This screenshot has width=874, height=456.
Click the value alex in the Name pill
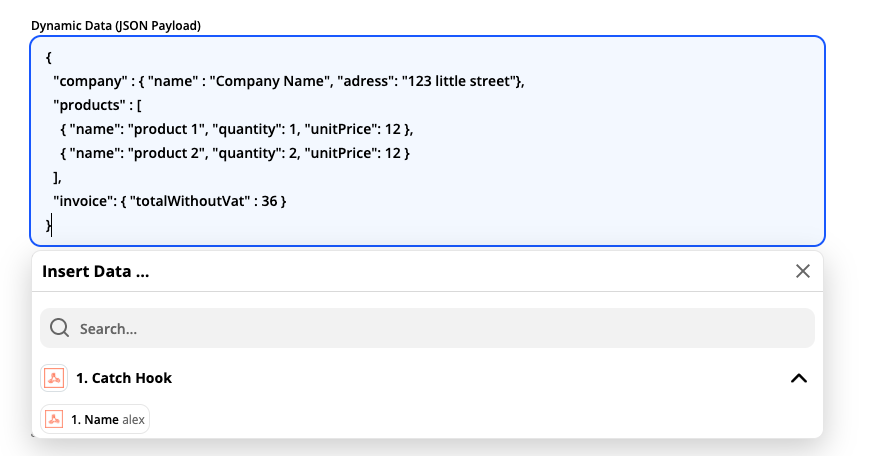(x=133, y=420)
